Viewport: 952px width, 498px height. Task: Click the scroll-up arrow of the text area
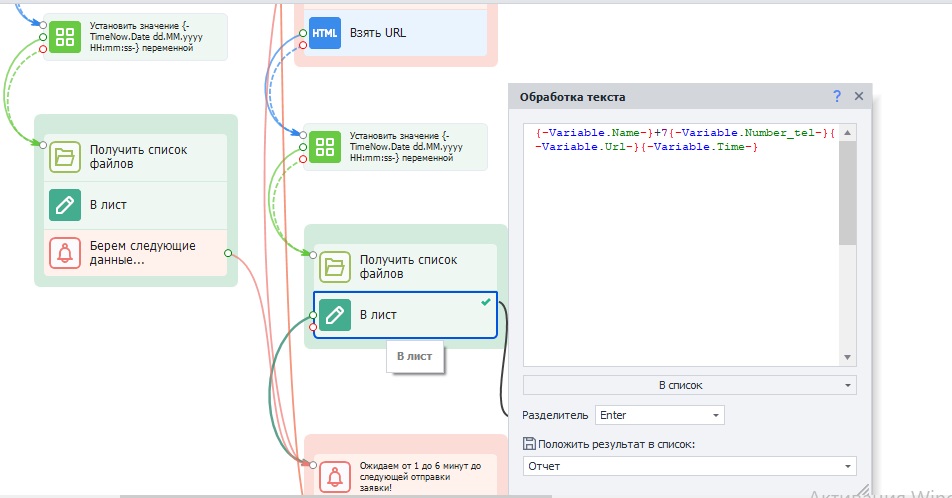847,132
